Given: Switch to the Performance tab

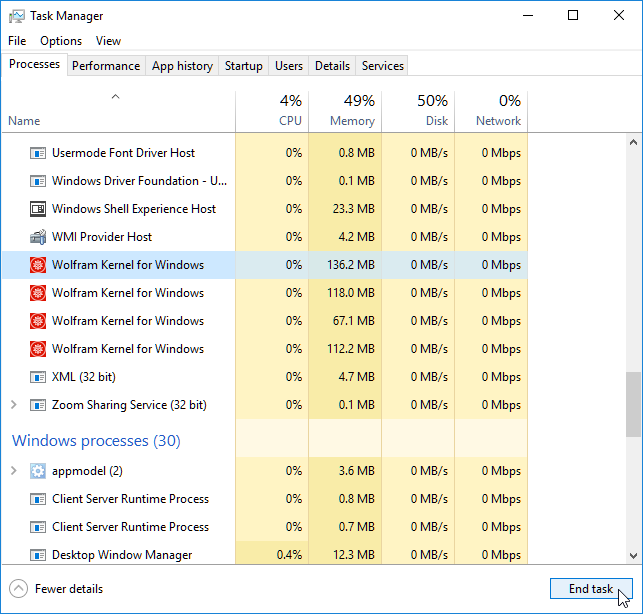Looking at the screenshot, I should point(106,66).
